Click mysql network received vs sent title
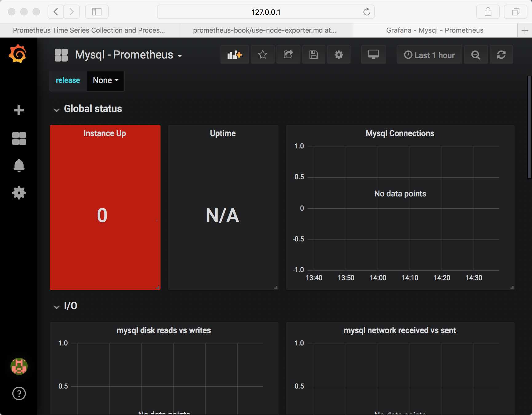 point(400,330)
